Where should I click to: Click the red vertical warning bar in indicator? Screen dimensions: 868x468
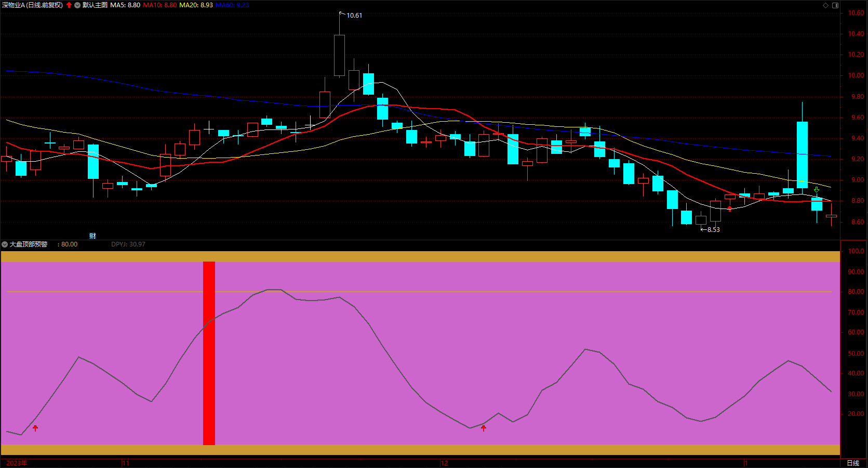[209, 353]
